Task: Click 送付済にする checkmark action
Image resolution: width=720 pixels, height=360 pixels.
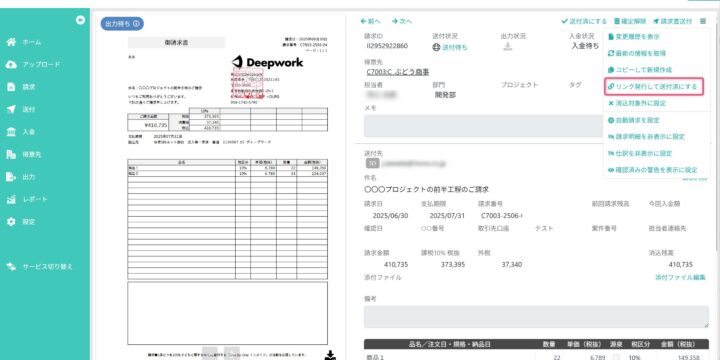Action: pos(584,21)
